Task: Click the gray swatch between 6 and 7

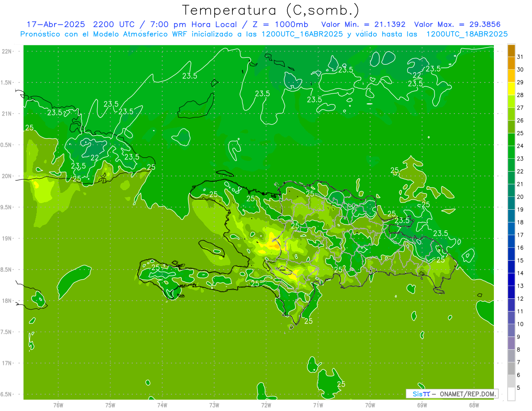Action: (x=511, y=368)
